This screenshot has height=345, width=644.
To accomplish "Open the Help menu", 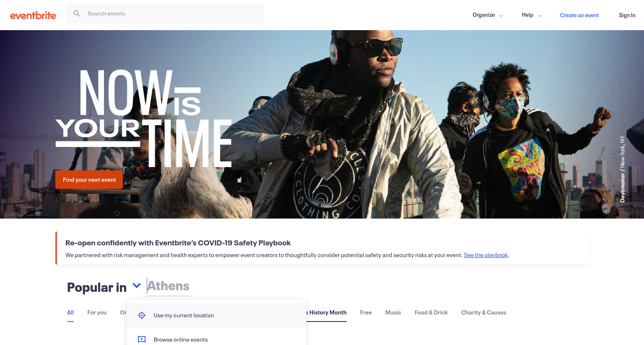I will tap(527, 15).
